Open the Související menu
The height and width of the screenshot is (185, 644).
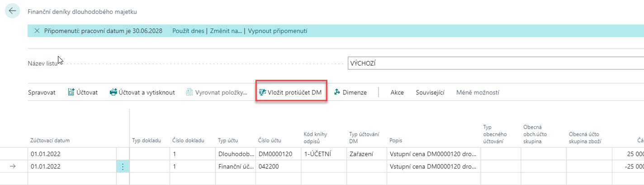430,92
